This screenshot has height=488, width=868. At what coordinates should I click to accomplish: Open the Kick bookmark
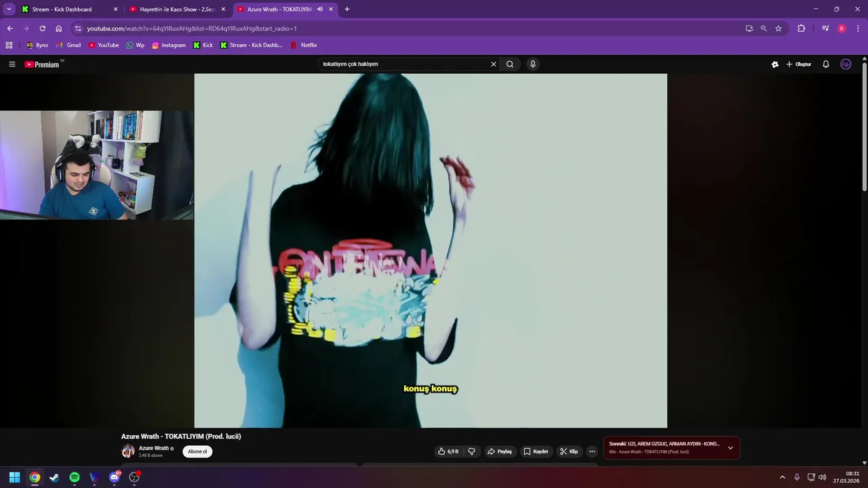click(203, 45)
